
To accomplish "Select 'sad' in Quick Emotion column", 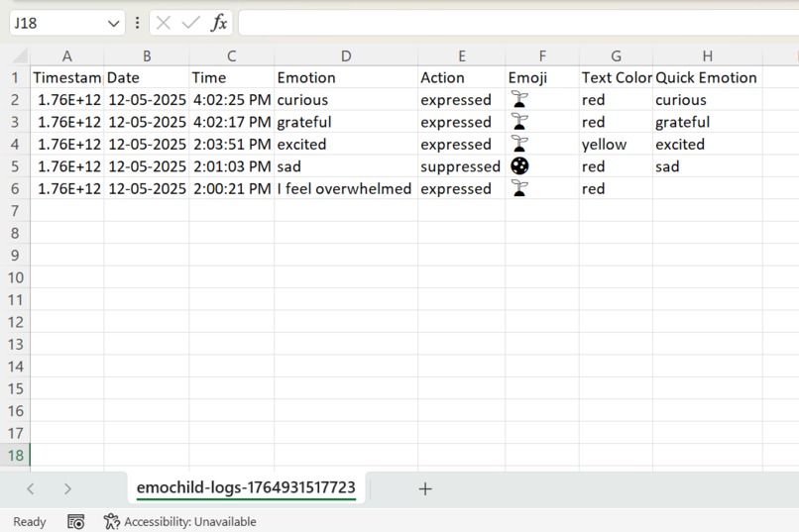I will point(707,166).
